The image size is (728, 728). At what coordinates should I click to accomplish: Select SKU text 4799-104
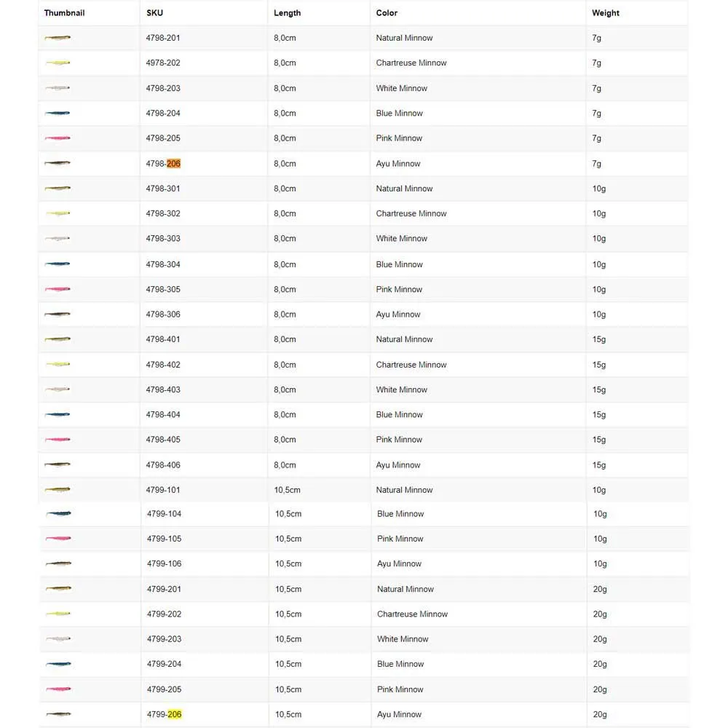point(165,514)
